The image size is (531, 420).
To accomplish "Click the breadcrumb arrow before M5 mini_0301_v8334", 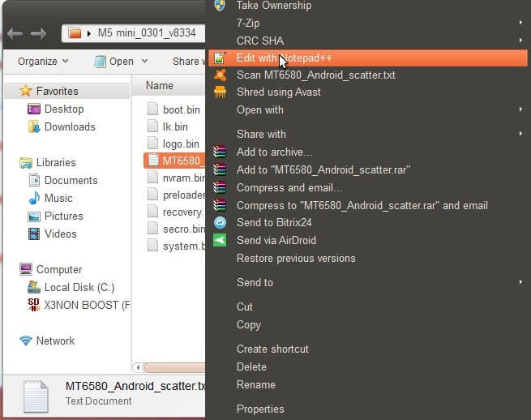I will pyautogui.click(x=89, y=33).
